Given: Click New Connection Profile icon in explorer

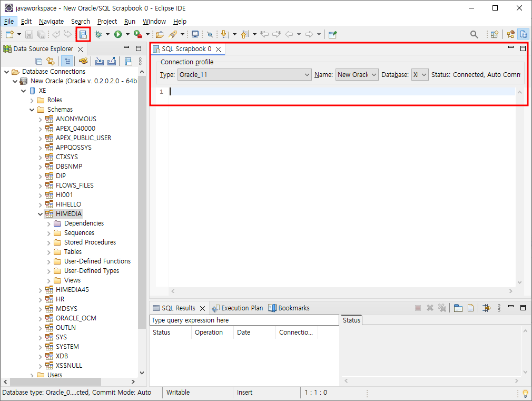Looking at the screenshot, I should (83, 62).
